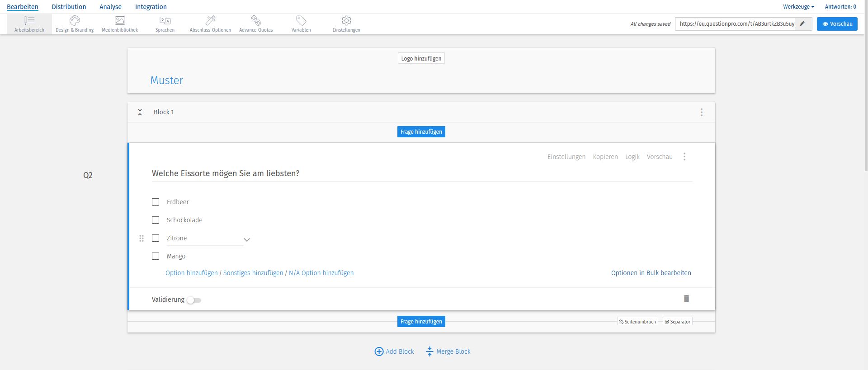The image size is (868, 370).
Task: Open Block 1 three-dot menu
Action: [701, 112]
